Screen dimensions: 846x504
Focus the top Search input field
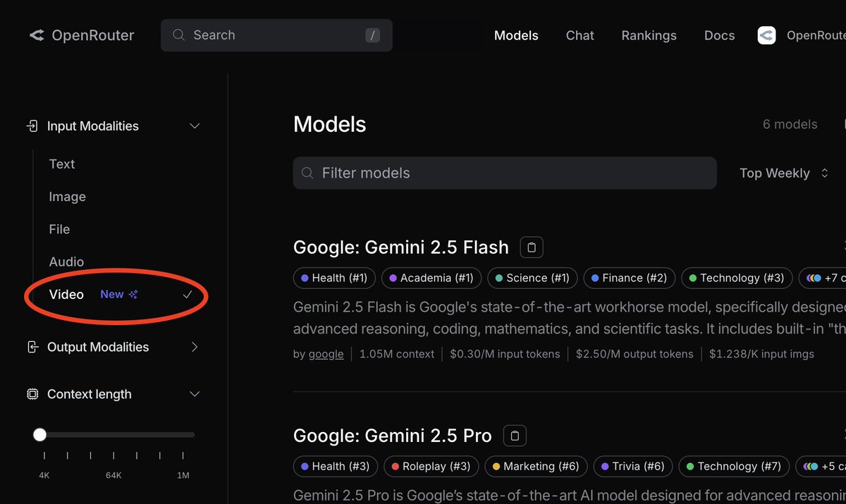(276, 35)
